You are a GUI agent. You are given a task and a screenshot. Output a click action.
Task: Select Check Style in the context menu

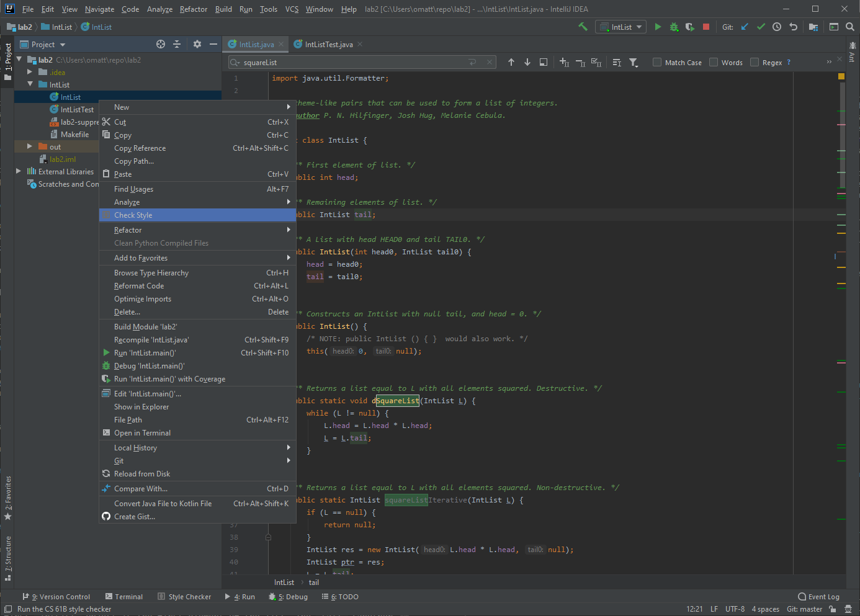click(133, 215)
